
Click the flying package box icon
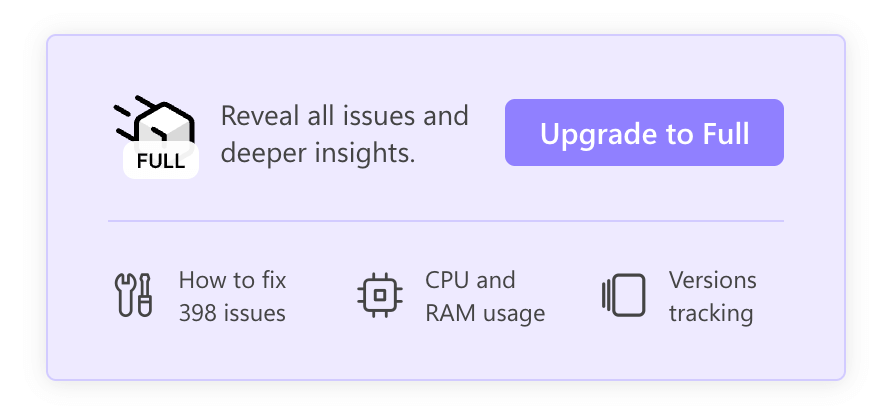coord(163,126)
